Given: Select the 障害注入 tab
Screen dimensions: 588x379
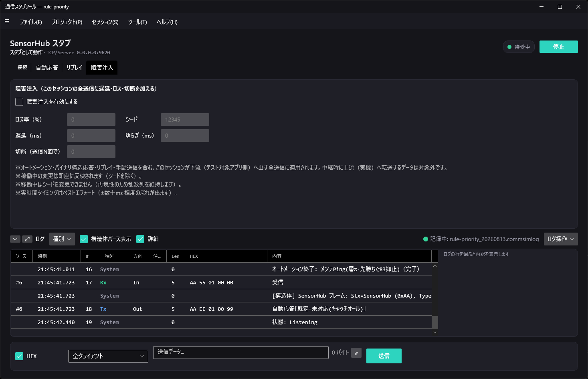Looking at the screenshot, I should tap(102, 67).
